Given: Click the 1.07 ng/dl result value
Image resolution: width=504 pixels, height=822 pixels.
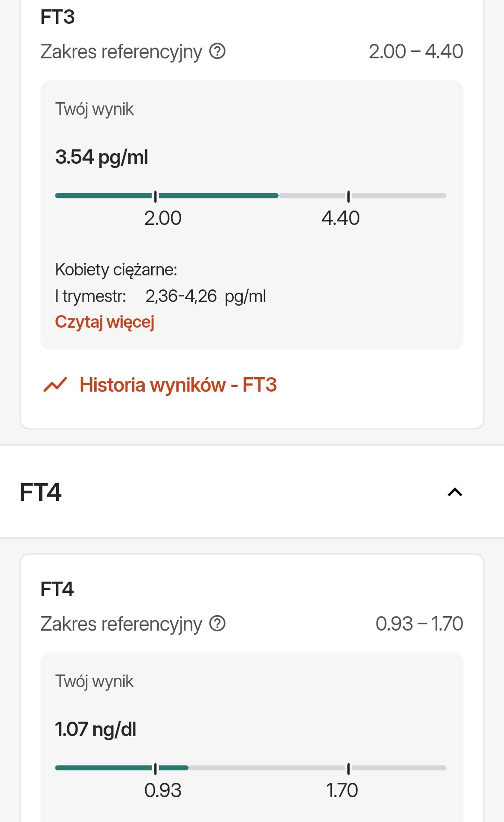Looking at the screenshot, I should [96, 729].
